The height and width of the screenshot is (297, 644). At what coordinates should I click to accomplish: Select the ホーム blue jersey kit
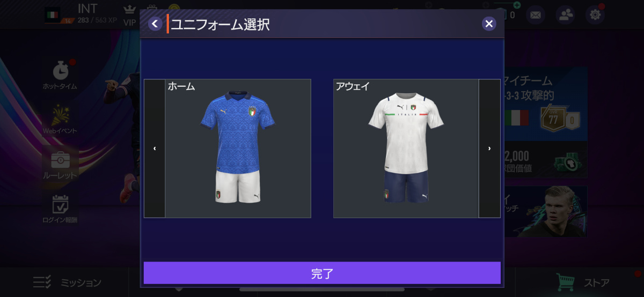[x=238, y=148]
